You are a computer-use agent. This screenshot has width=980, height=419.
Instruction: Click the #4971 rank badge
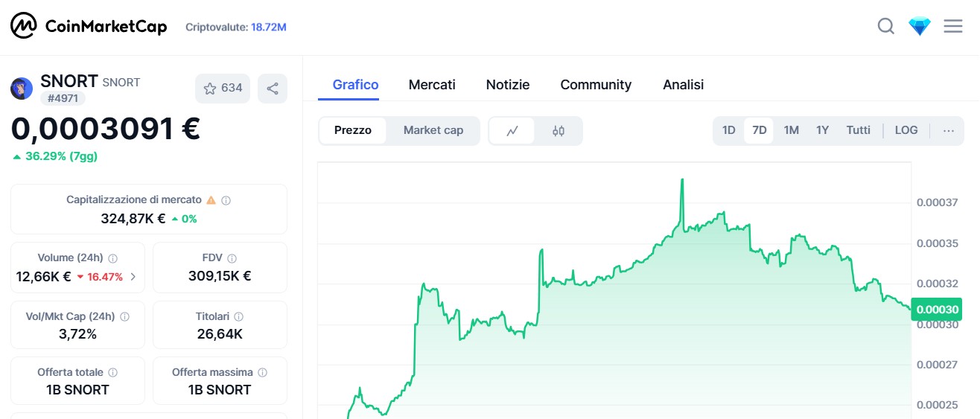point(63,98)
